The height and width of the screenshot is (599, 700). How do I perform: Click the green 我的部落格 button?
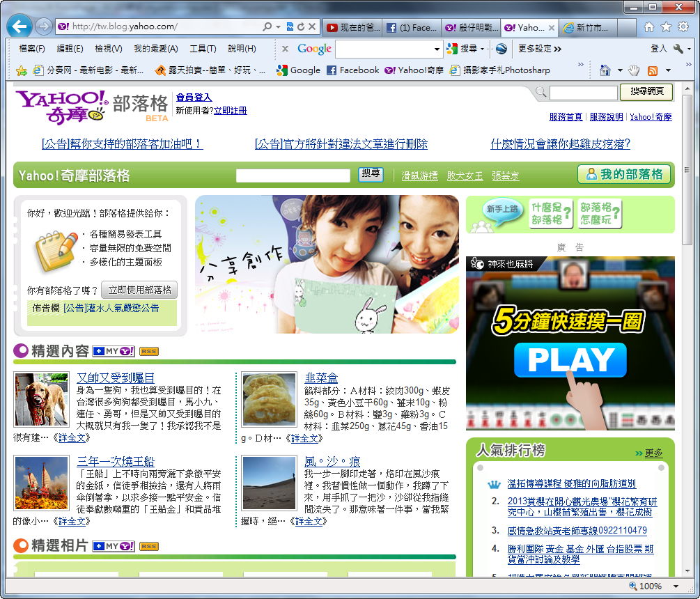click(x=624, y=174)
